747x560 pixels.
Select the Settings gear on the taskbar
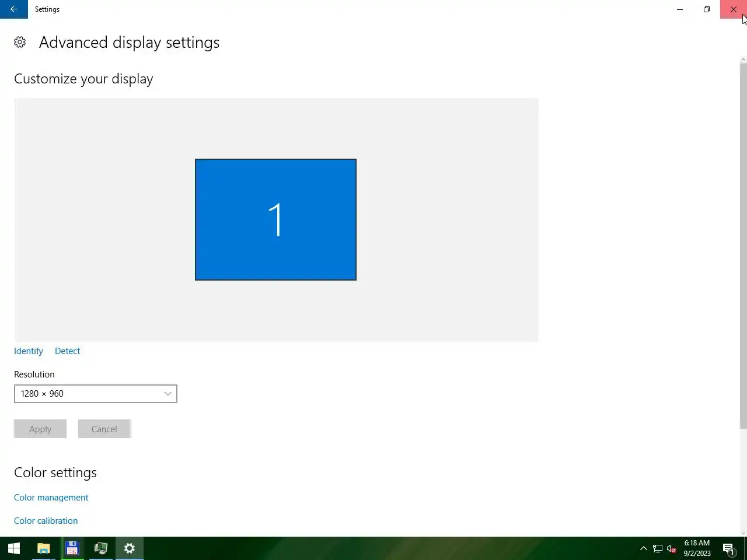tap(130, 548)
